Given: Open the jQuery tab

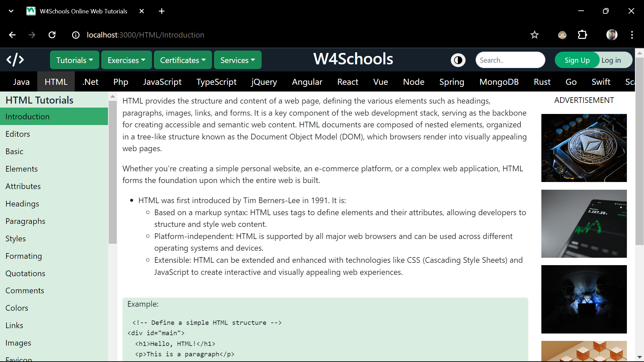Looking at the screenshot, I should click(264, 82).
